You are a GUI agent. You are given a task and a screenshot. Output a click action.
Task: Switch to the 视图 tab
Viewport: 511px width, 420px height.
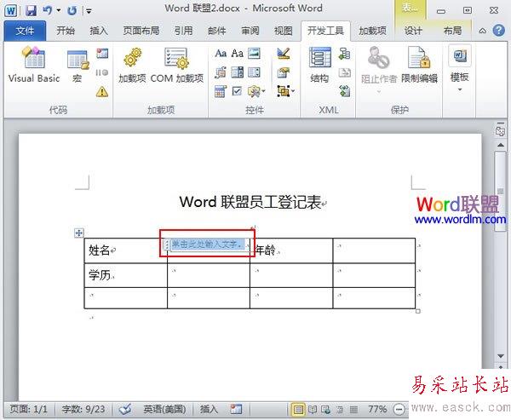click(284, 31)
